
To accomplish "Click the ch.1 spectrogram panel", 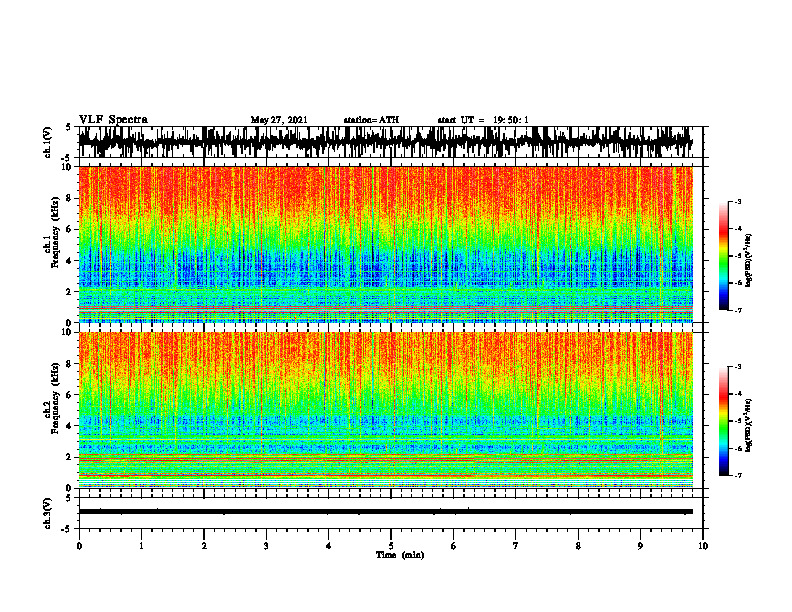I will 385,244.
